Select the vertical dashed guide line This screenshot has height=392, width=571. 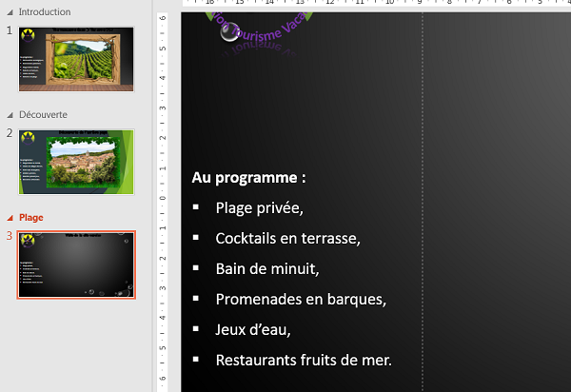[423, 190]
